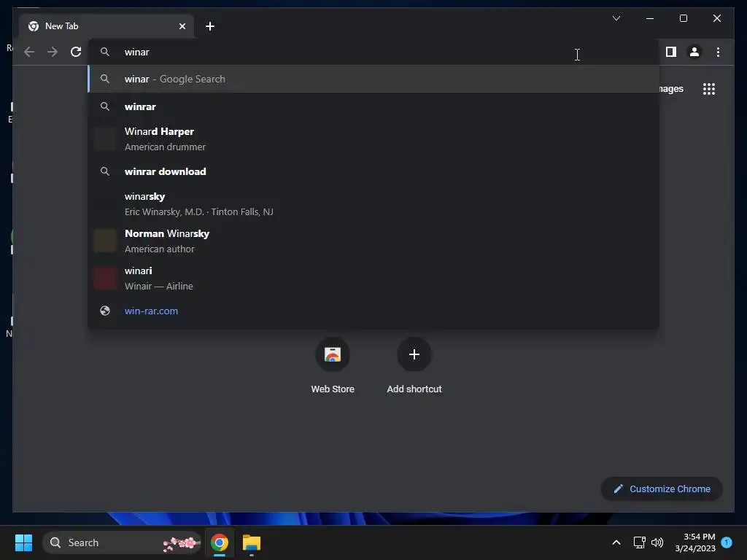Viewport: 747px width, 560px height.
Task: Open the Google apps grid
Action: pos(709,89)
